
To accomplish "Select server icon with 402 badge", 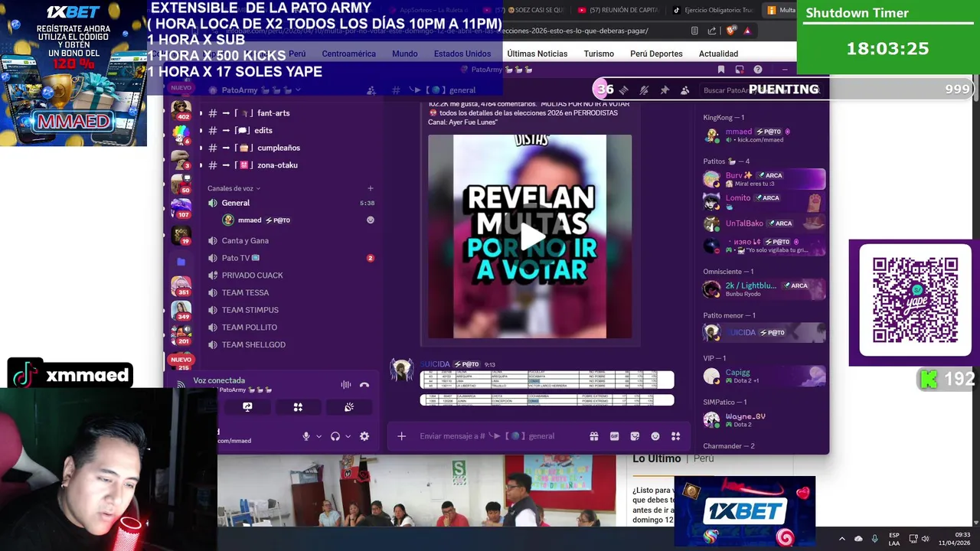I will click(x=181, y=109).
